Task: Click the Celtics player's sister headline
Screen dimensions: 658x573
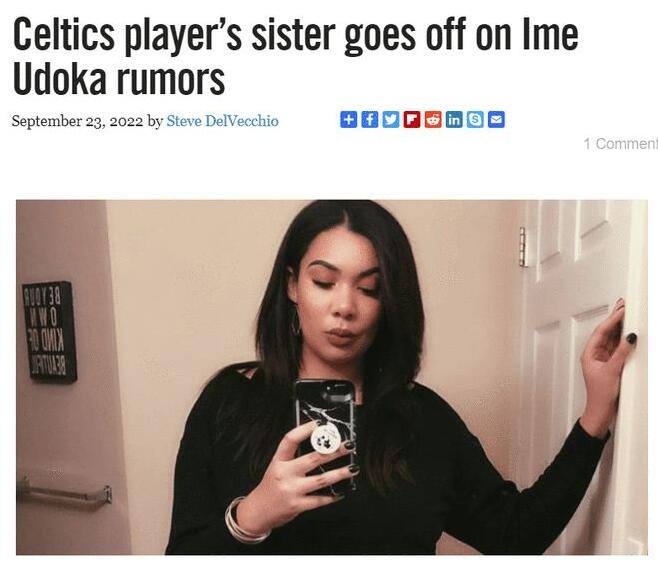Action: coord(295,36)
